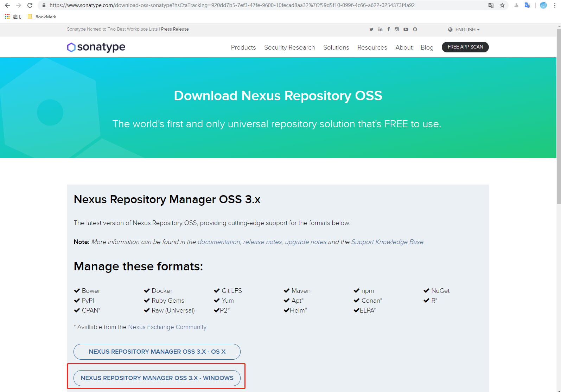Viewport: 561px width, 392px height.
Task: Click the 'NuGet' format text
Action: (x=441, y=291)
